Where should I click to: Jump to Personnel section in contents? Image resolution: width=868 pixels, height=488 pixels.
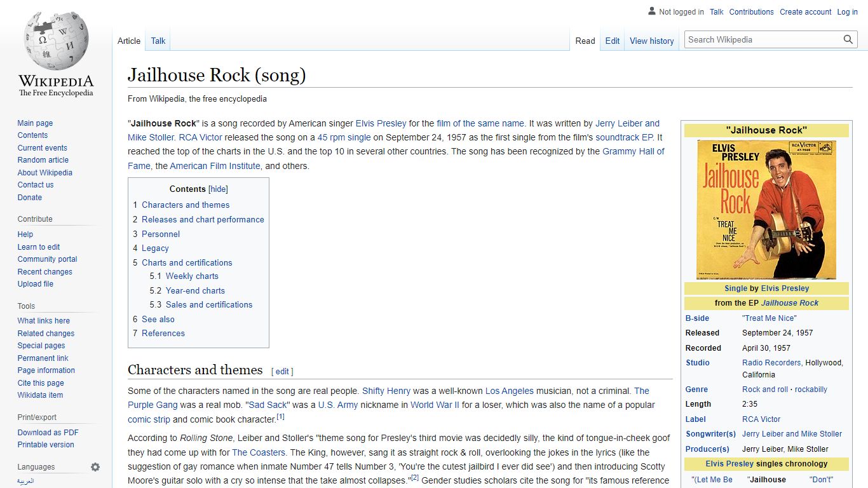(161, 234)
